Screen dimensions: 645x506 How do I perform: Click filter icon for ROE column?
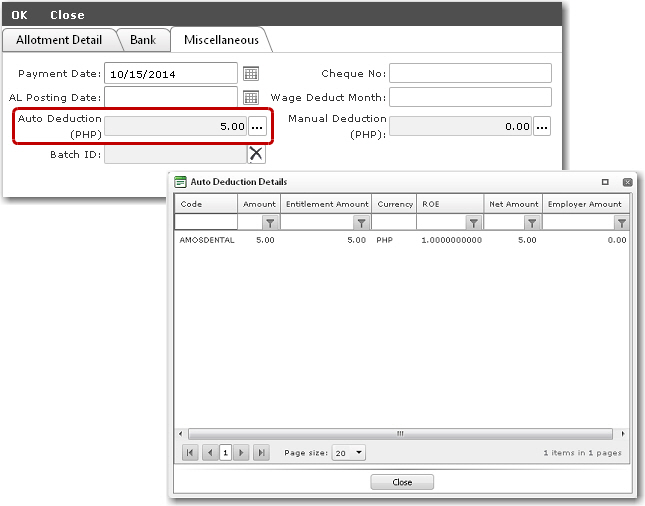pyautogui.click(x=474, y=223)
